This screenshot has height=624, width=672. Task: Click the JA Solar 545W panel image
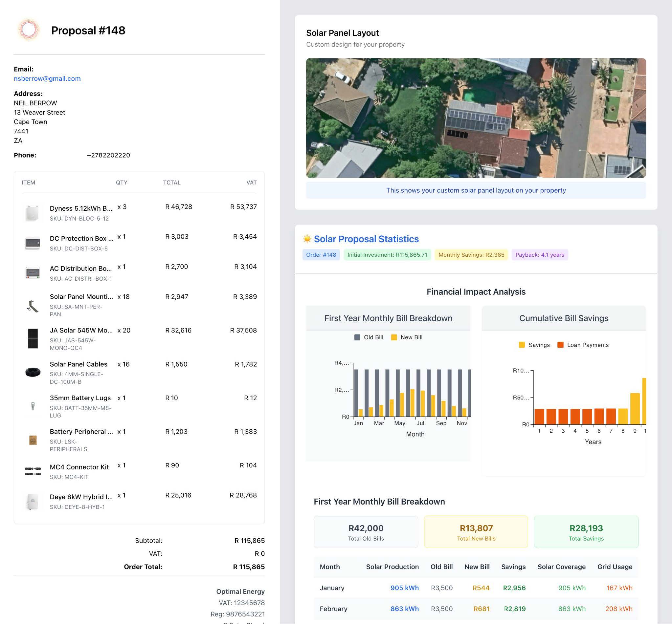pos(33,338)
